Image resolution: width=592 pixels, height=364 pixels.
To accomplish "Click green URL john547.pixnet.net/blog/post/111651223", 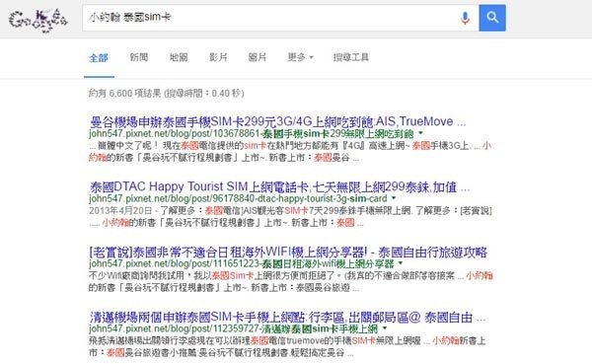I will pos(242,263).
